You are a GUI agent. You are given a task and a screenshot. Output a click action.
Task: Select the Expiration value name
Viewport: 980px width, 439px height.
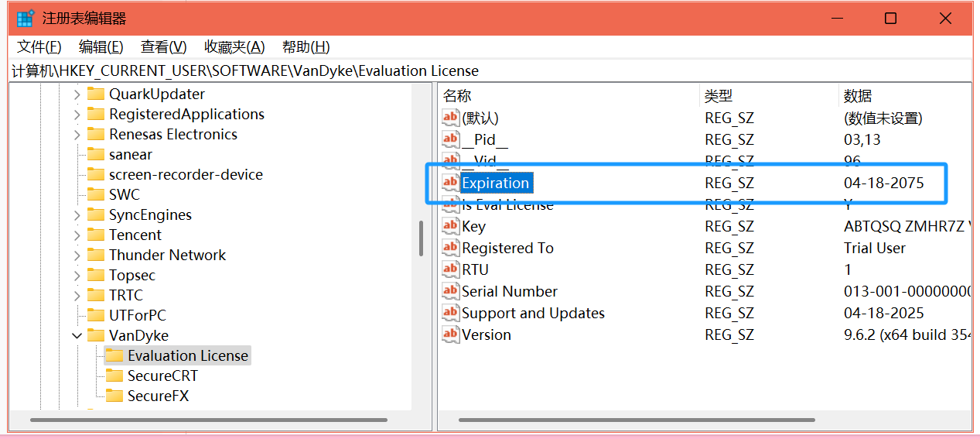click(x=496, y=183)
